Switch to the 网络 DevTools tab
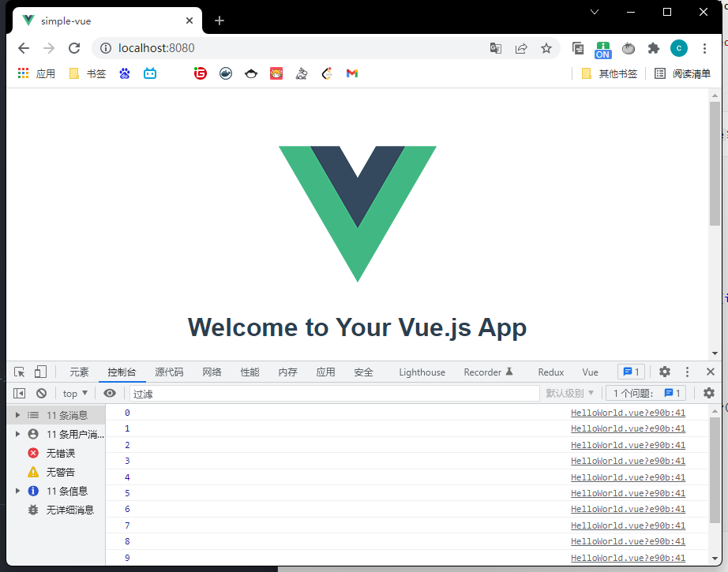The image size is (728, 572). 212,372
